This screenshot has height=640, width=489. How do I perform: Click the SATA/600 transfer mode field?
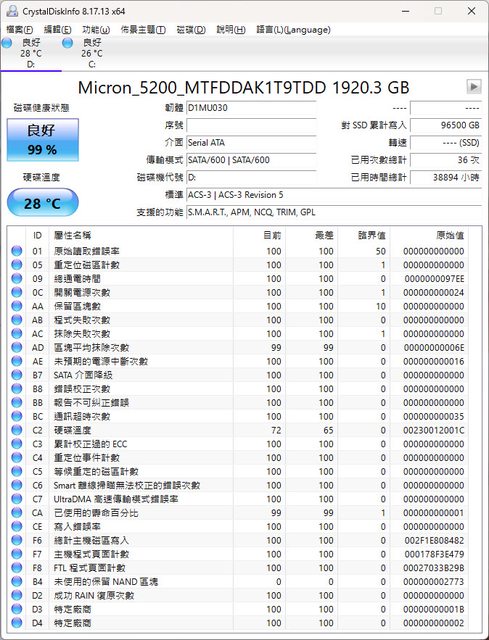[251, 160]
